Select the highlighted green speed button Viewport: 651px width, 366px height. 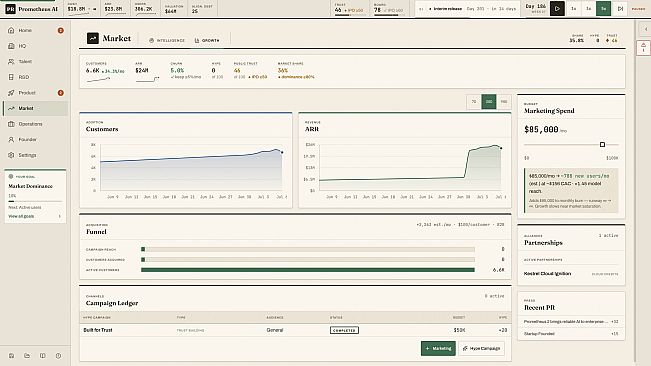coord(604,9)
